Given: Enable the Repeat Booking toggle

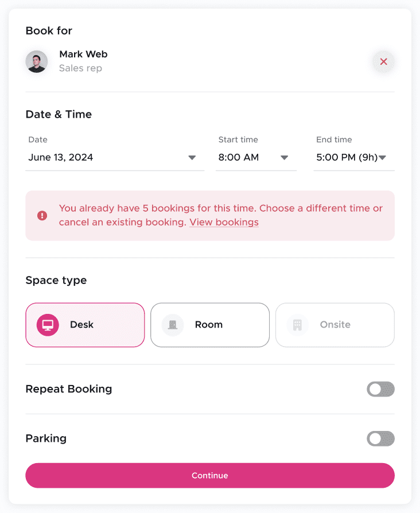Looking at the screenshot, I should (380, 390).
